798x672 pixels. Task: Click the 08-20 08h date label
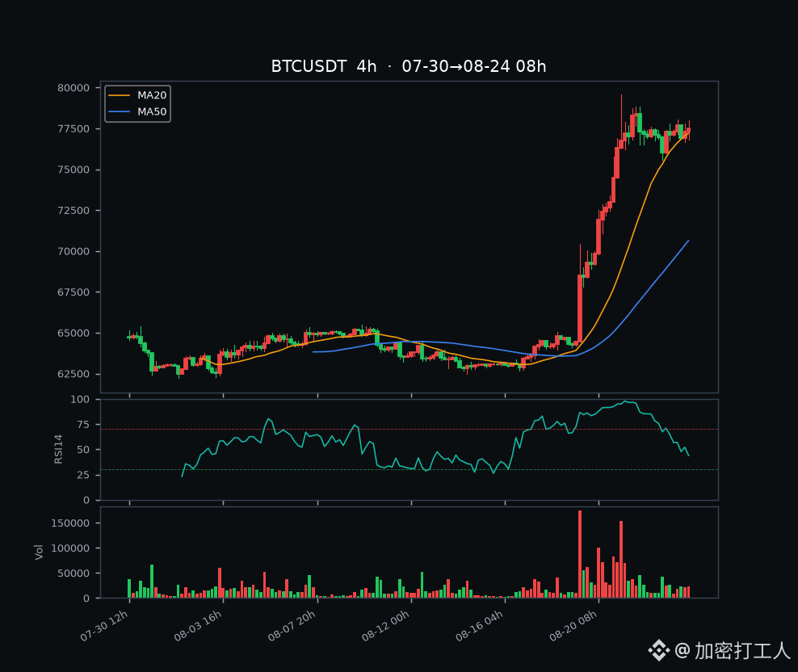click(x=573, y=626)
